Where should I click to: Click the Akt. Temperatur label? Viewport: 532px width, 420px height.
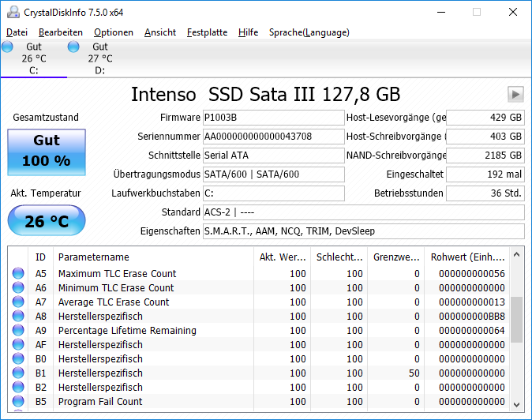pos(46,193)
